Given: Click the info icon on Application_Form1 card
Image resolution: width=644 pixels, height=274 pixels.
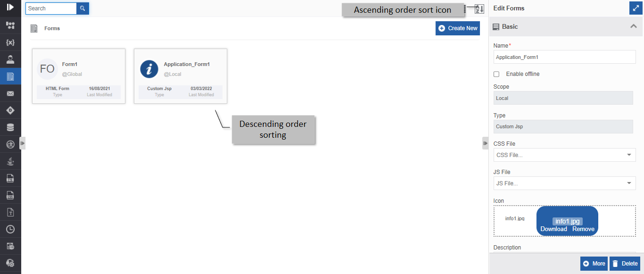Looking at the screenshot, I should 149,69.
